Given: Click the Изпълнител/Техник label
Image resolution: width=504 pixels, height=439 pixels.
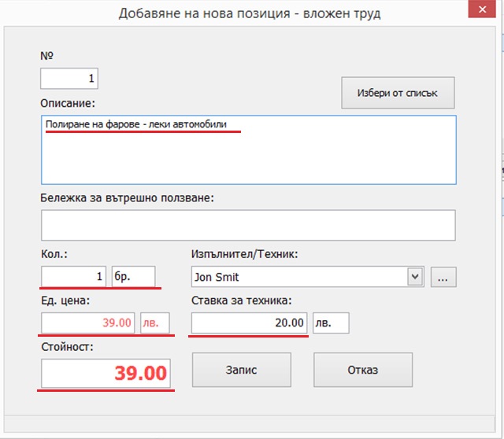Looking at the screenshot, I should (x=245, y=254).
